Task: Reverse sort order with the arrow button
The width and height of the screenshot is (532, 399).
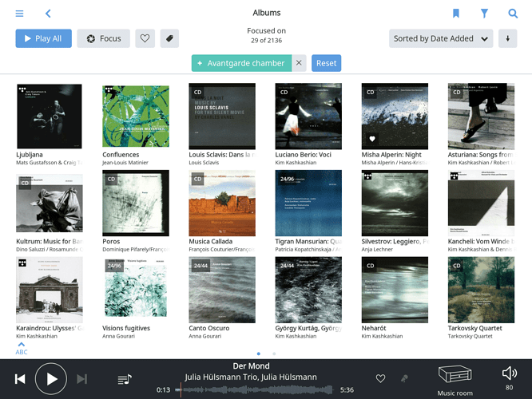Action: [507, 38]
